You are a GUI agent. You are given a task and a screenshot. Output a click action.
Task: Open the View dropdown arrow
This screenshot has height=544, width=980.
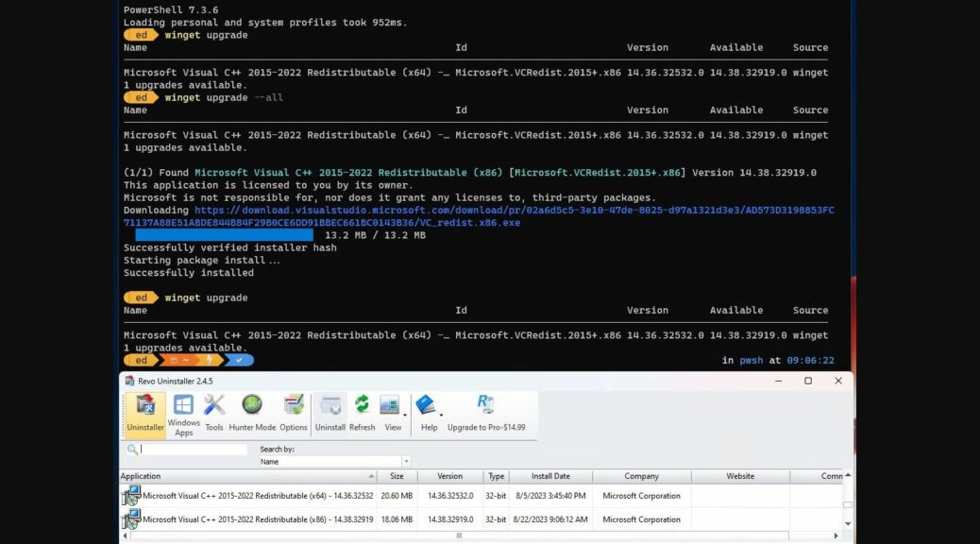405,416
